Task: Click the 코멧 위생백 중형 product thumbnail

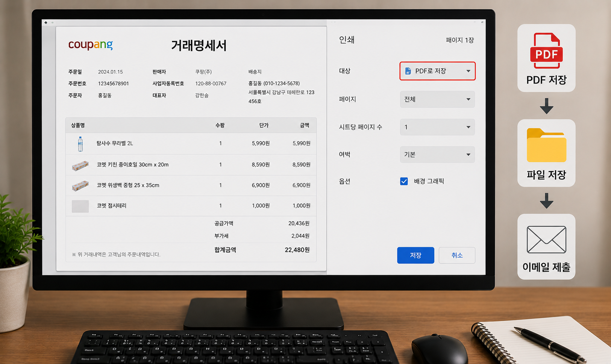Action: [80, 185]
